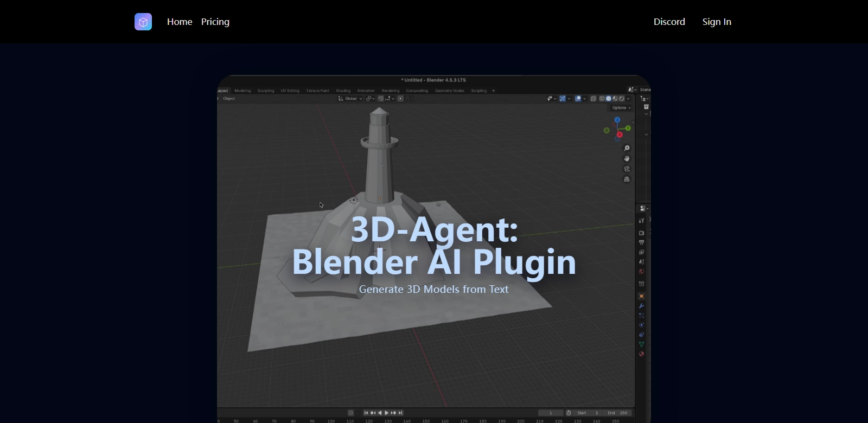The image size is (868, 423).
Task: Open the Material properties tab icon
Action: pos(641,354)
